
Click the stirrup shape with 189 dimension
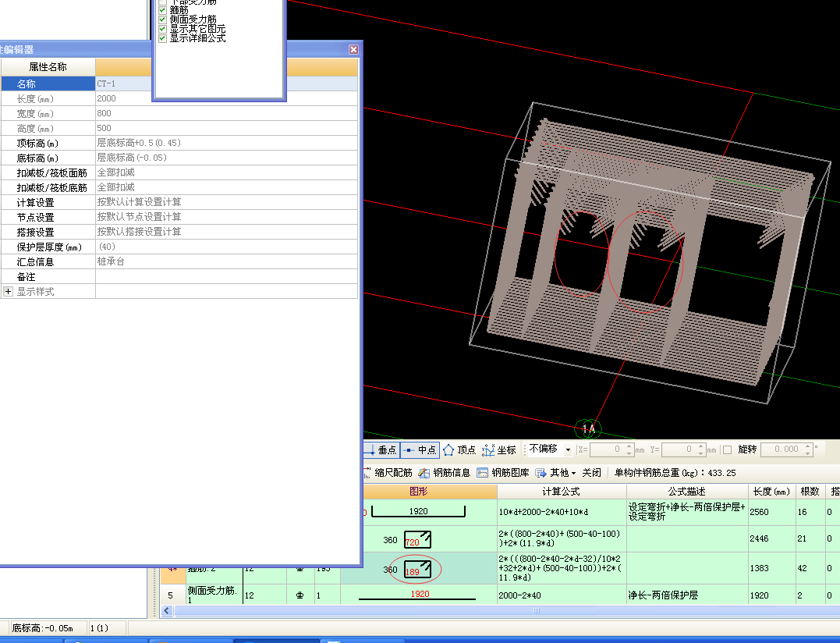point(417,569)
